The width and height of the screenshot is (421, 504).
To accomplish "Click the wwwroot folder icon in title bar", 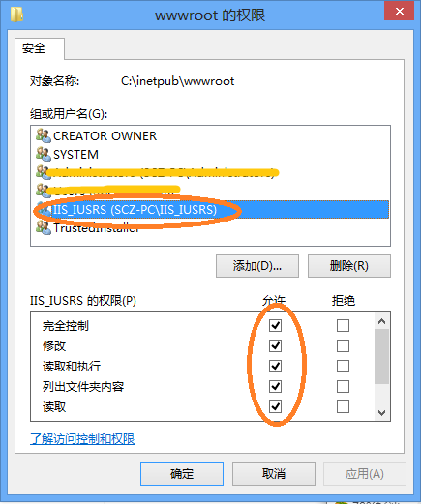I will (16, 15).
